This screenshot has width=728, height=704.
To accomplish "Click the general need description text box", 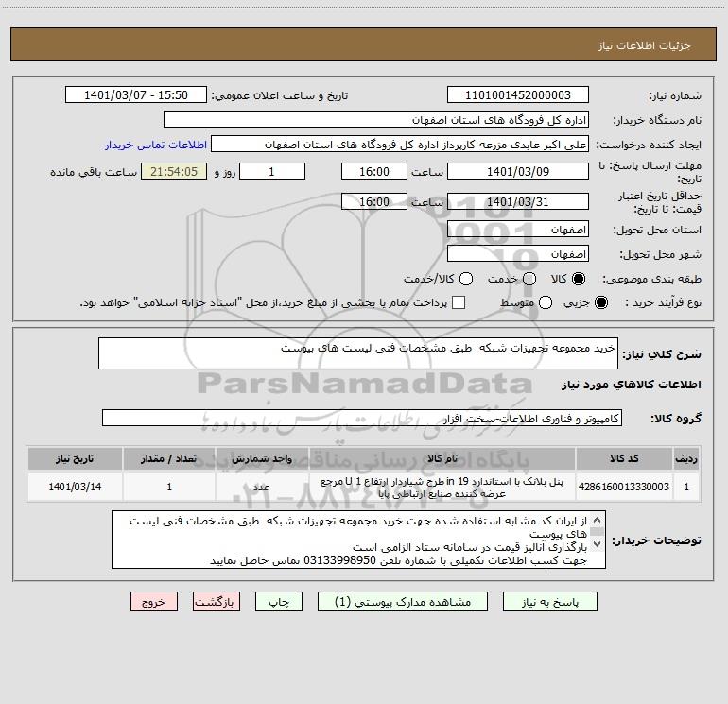I will (358, 353).
